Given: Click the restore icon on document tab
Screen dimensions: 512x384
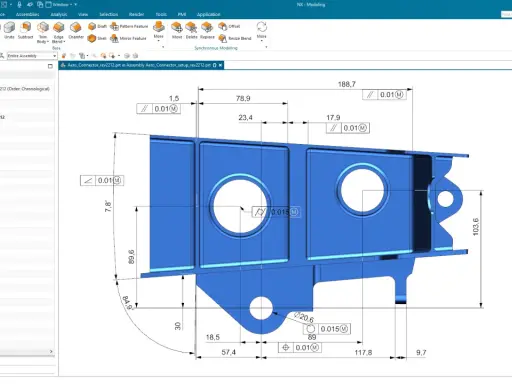Looking at the screenshot, I should pyautogui.click(x=215, y=65).
